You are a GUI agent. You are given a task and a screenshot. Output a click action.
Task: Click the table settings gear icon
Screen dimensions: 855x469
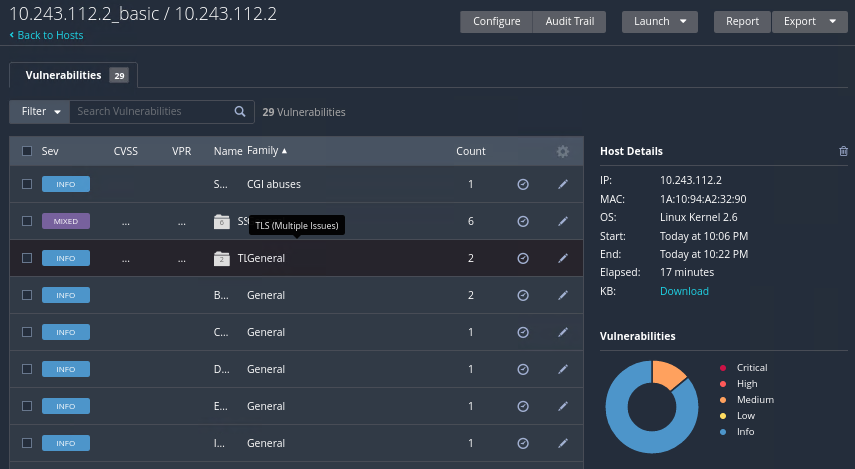[x=563, y=151]
